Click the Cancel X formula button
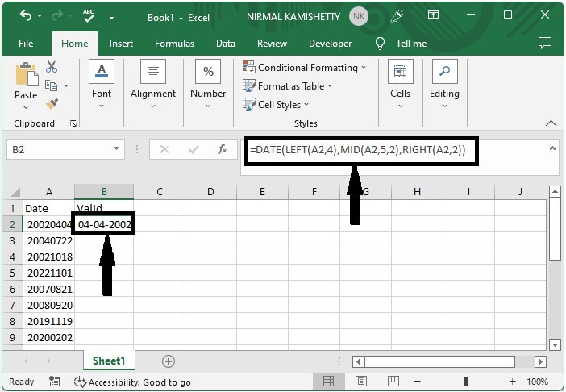Viewport: 566px width, 392px height. tap(164, 149)
